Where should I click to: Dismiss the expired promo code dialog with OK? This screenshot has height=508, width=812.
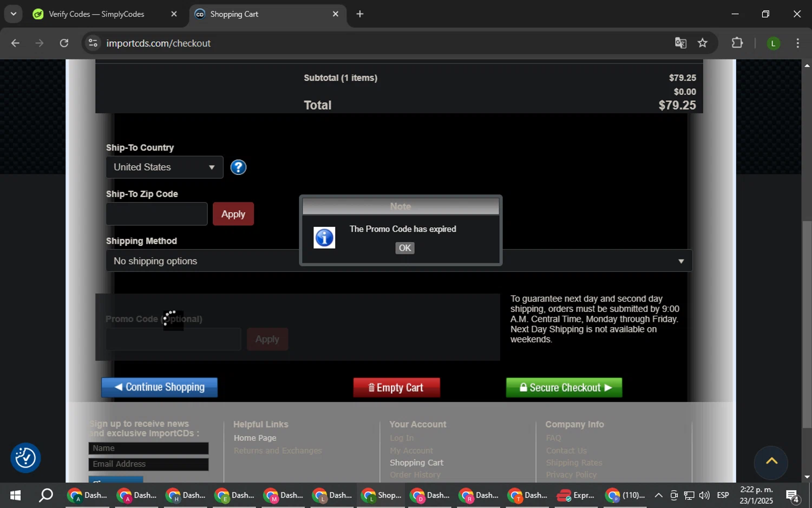pyautogui.click(x=405, y=248)
